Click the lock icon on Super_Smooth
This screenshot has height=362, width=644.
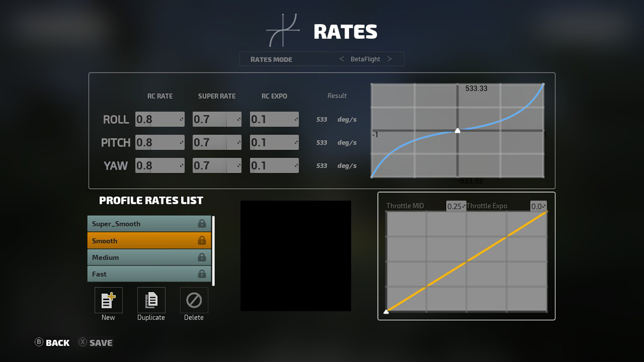[x=202, y=224]
